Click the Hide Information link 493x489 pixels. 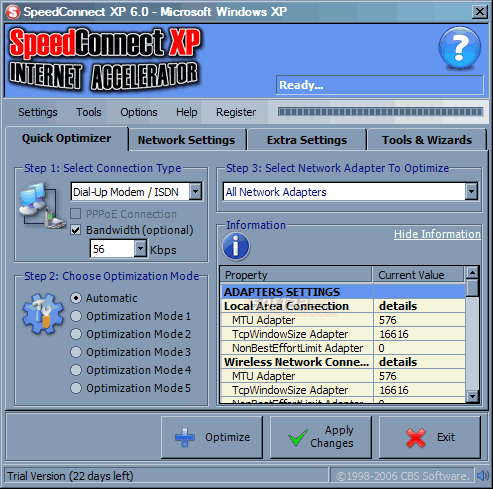(x=437, y=234)
